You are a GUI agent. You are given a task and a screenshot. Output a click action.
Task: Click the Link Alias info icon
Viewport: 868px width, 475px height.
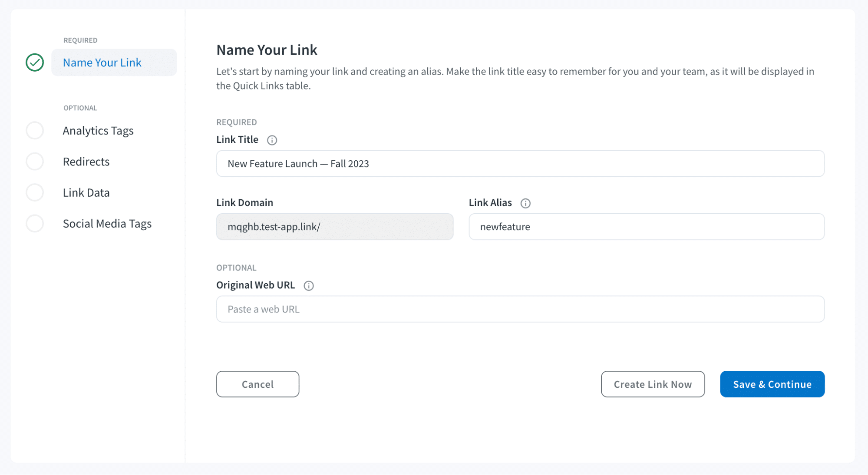pos(526,203)
